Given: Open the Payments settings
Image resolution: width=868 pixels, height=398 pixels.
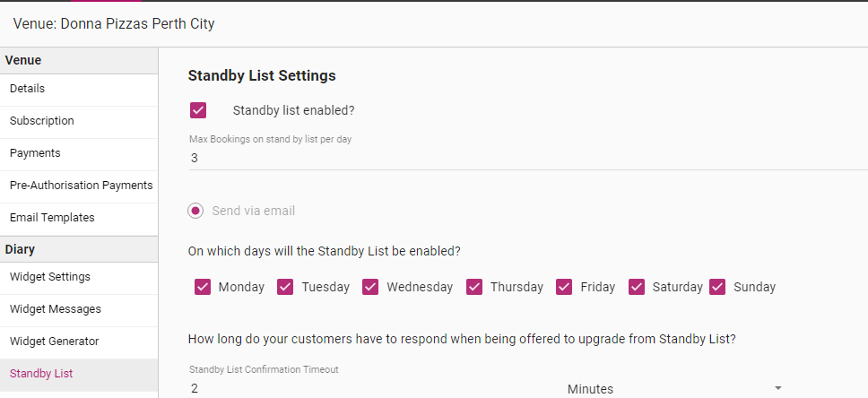Looking at the screenshot, I should coord(35,153).
